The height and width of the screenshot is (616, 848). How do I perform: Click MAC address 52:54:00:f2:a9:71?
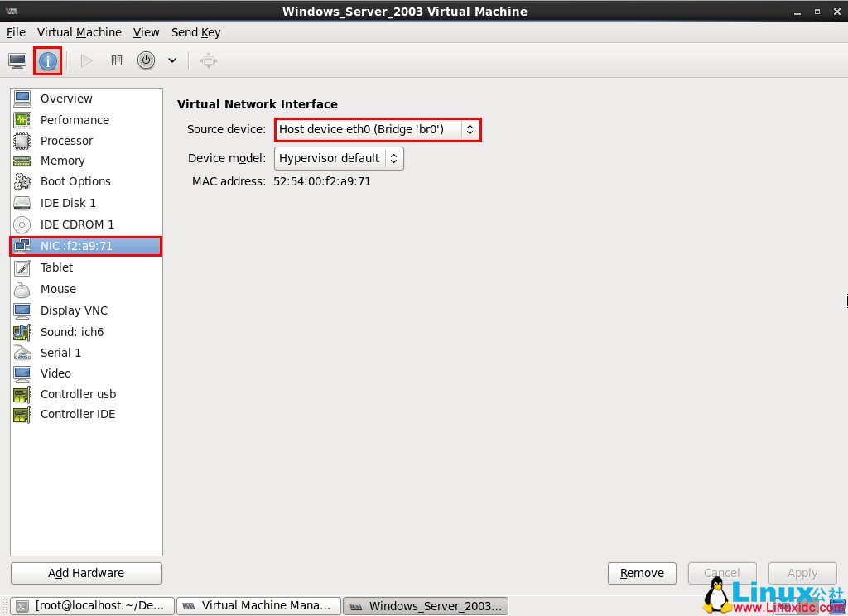point(322,181)
